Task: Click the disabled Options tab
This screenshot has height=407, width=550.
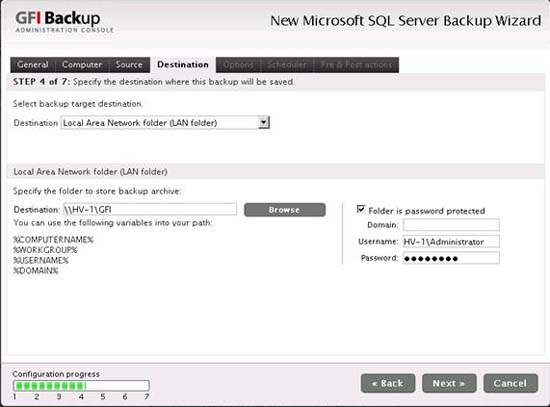Action: 238,65
